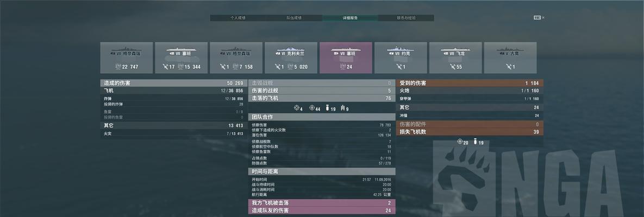This screenshot has width=644, height=217.
Task: Click the bomb icon showing 19 under 击落的飞机
Action: (327, 108)
